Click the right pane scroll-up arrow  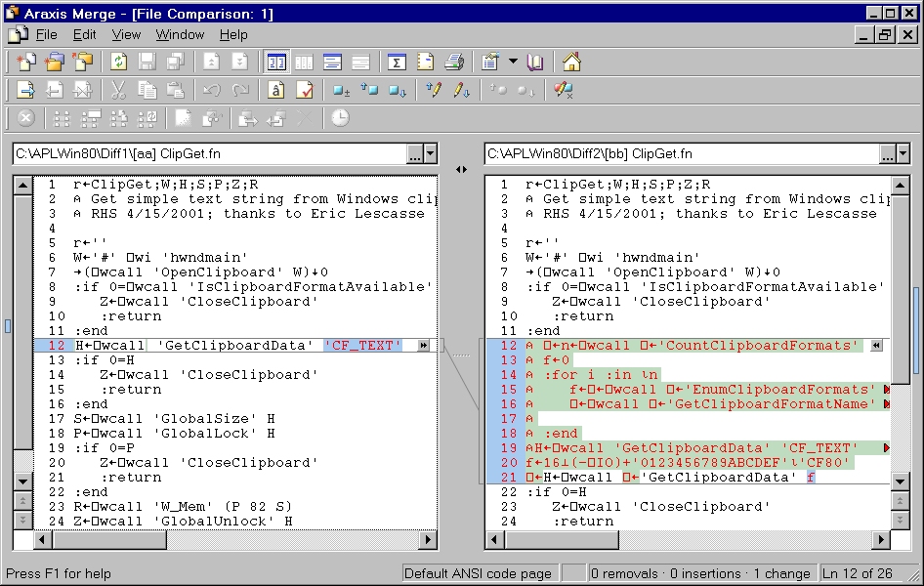[901, 187]
